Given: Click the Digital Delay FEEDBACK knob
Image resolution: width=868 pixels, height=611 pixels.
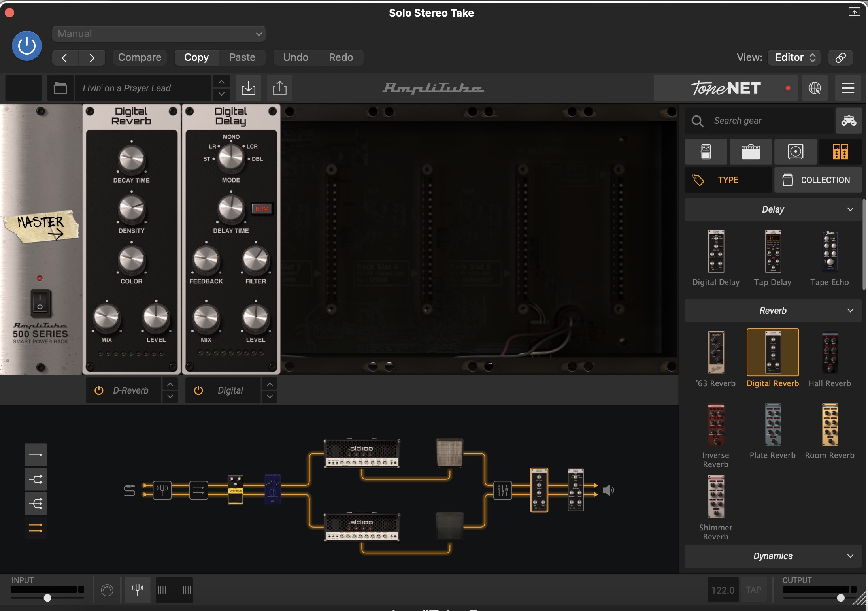Looking at the screenshot, I should (206, 260).
